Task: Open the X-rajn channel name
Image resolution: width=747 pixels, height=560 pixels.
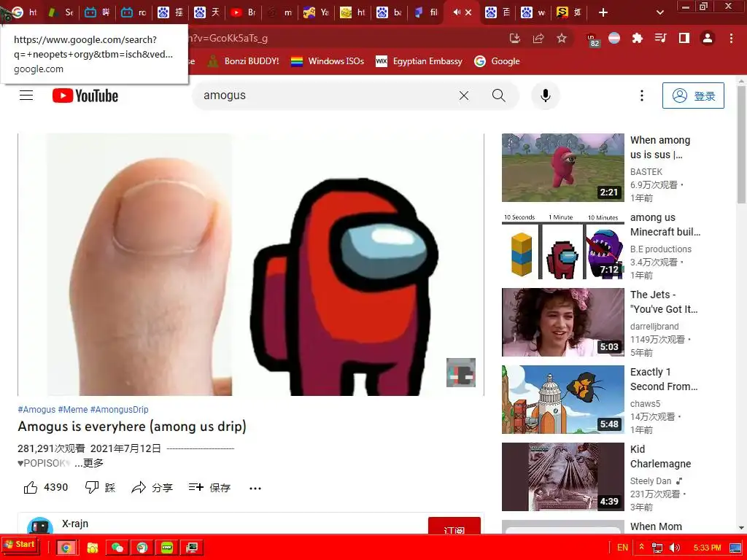Action: (x=75, y=524)
